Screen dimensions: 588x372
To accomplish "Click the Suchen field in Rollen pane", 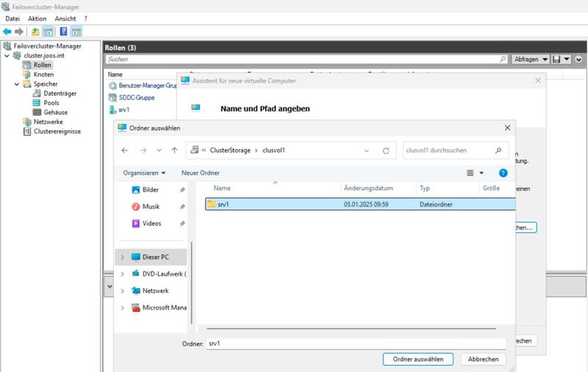I will [x=306, y=60].
